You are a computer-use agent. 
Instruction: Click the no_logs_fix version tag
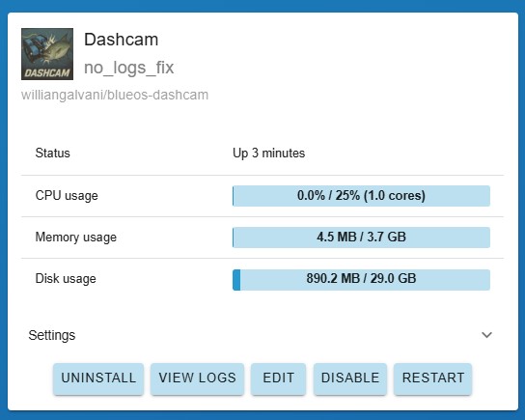pyautogui.click(x=129, y=68)
